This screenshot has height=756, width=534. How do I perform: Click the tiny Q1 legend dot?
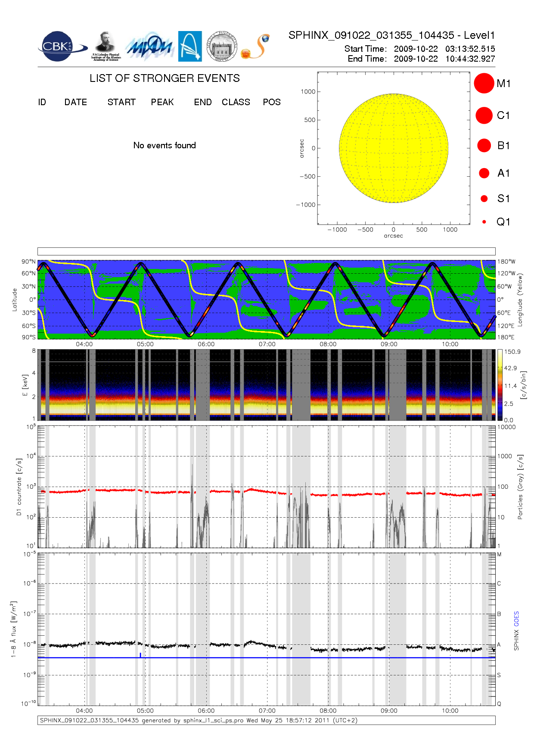[484, 222]
